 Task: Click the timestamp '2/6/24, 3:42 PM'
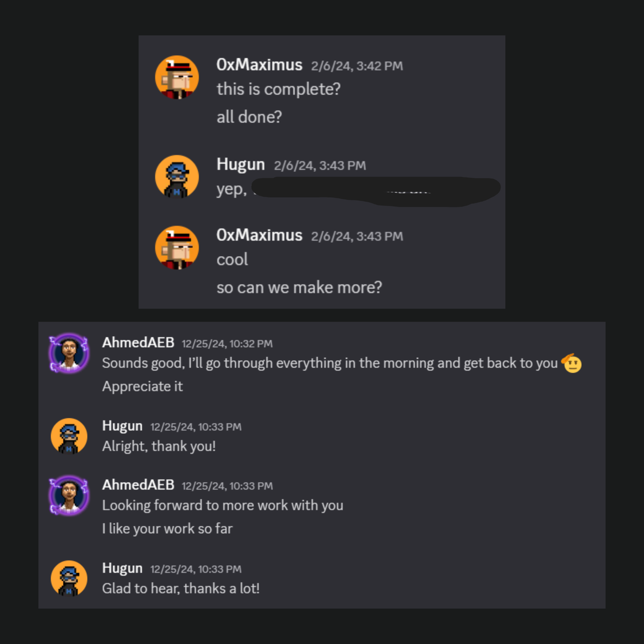(357, 66)
